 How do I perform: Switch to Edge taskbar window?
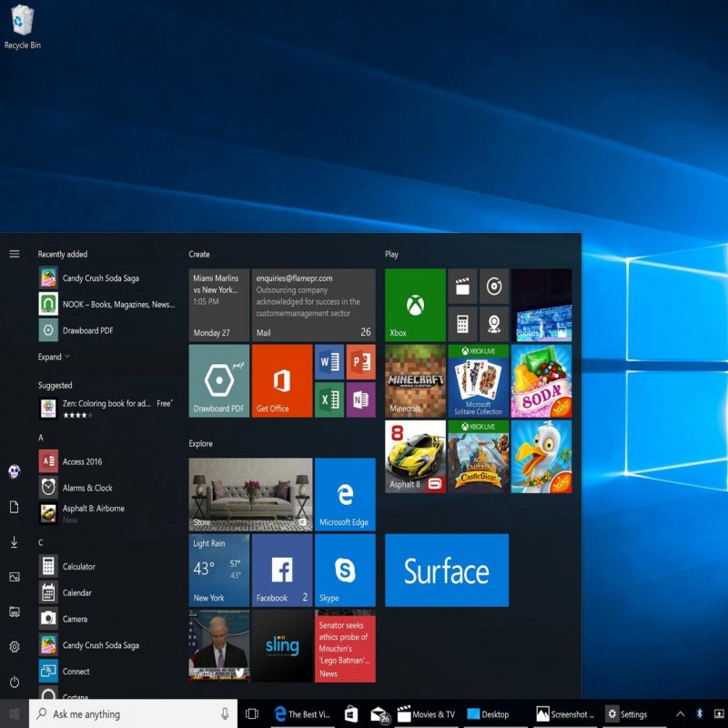point(302,713)
